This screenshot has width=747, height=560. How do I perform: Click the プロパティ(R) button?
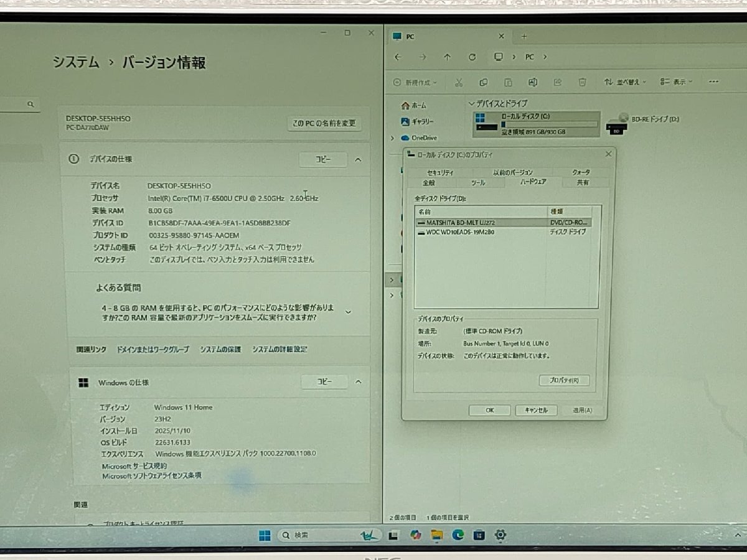point(564,380)
